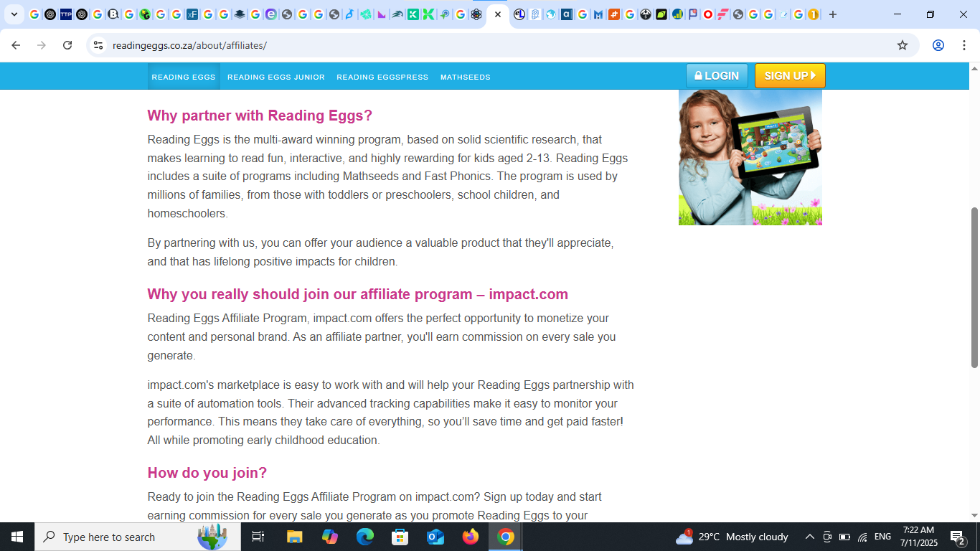Screen dimensions: 980x551
Task: Click the page's vertical scrollbar thumb
Action: pos(974,288)
